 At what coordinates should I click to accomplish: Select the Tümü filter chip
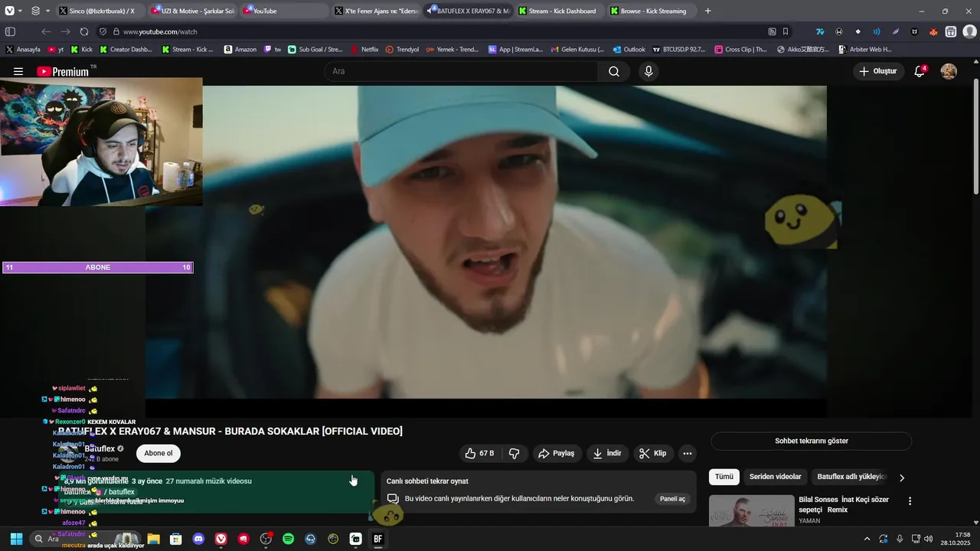click(x=724, y=477)
